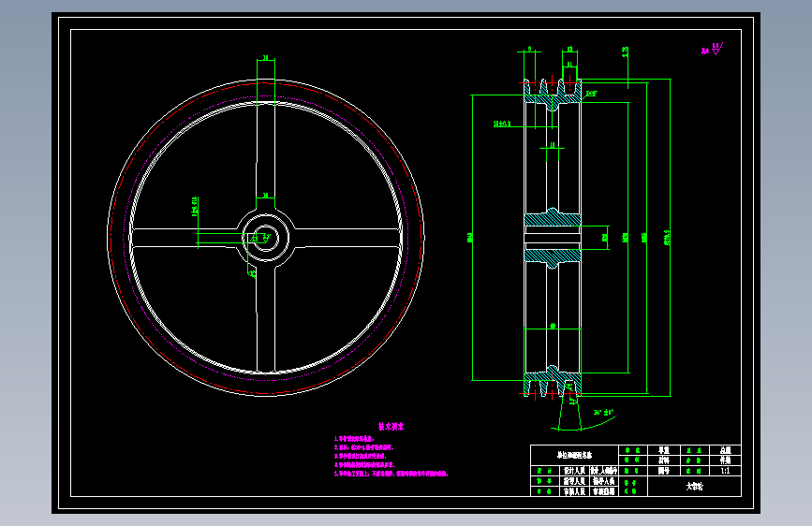Select the 审核日期 cell in title block

pos(603,491)
